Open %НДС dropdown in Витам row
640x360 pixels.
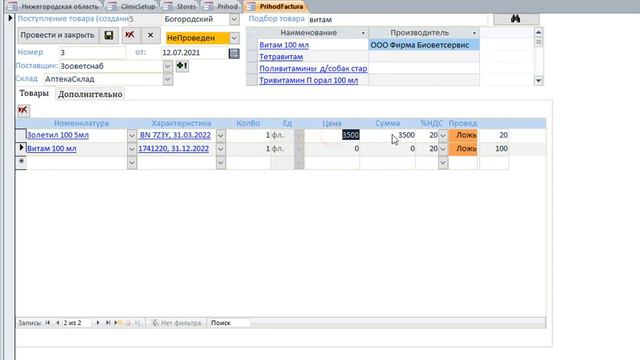(x=443, y=149)
